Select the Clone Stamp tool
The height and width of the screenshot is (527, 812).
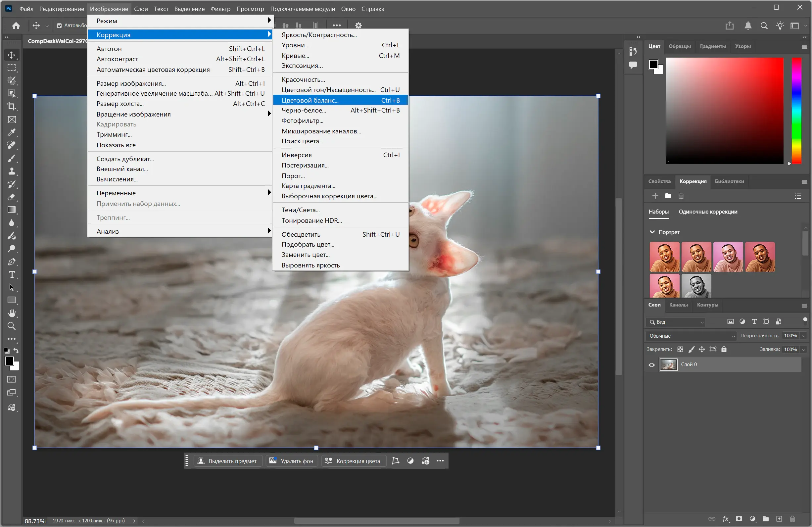(12, 171)
